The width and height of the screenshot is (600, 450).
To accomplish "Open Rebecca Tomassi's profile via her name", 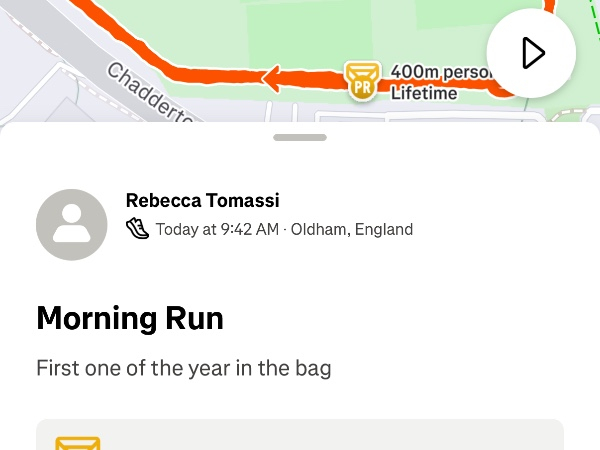I will 203,200.
